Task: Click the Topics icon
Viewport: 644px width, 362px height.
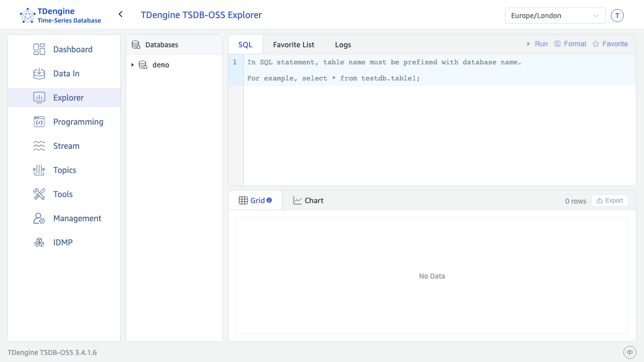Action: [x=39, y=170]
